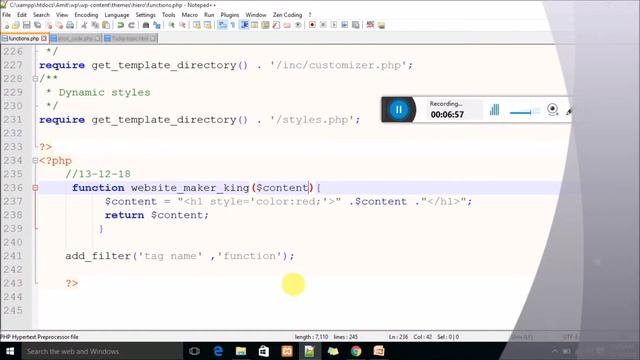The height and width of the screenshot is (360, 640).
Task: Click the Replace toolbar icon
Action: (157, 25)
